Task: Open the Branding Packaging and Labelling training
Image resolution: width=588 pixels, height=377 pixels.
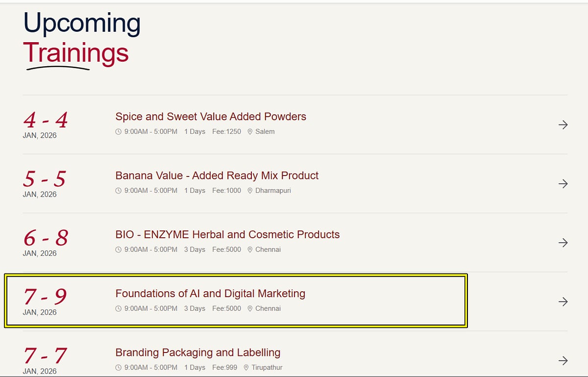Action: 197,352
